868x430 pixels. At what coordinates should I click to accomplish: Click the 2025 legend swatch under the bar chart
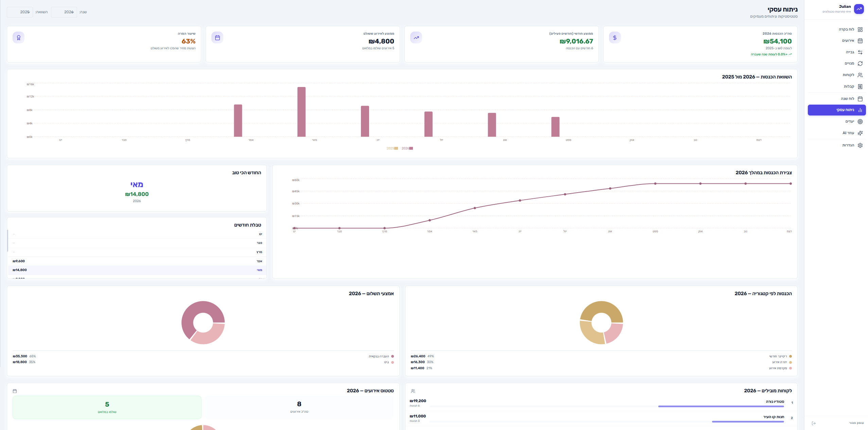(396, 148)
